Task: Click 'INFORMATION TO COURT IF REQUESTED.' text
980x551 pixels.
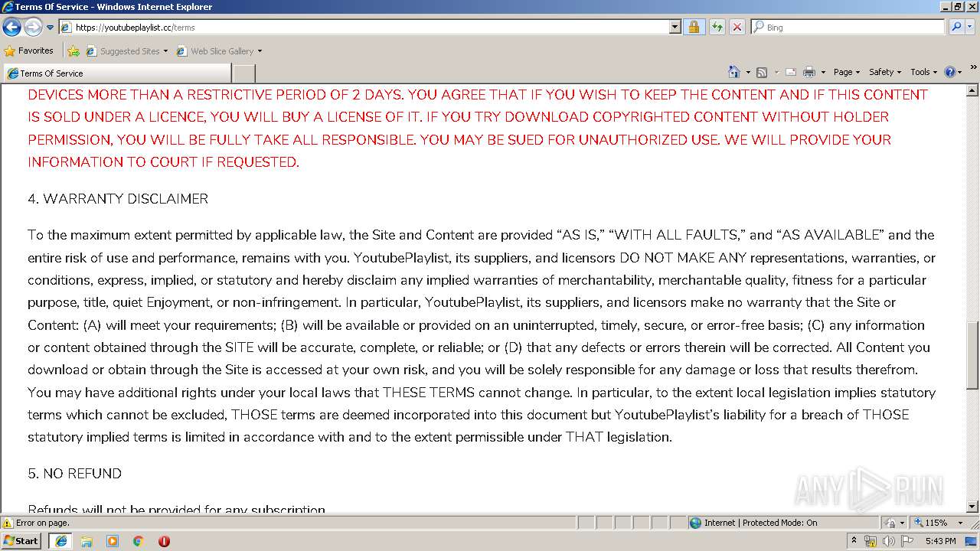Action: [163, 162]
